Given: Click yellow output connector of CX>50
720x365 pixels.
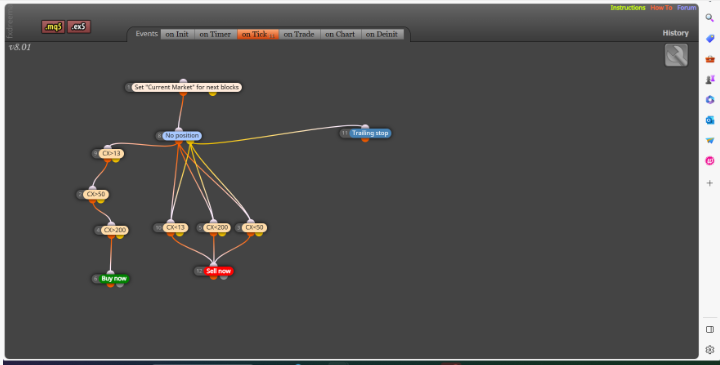Looking at the screenshot, I should click(101, 201).
